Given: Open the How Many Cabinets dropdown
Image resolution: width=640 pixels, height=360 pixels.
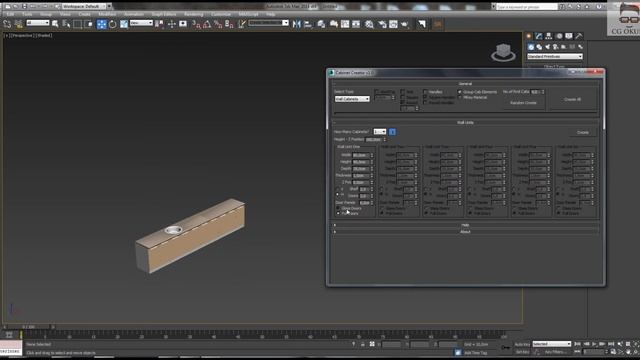Looking at the screenshot, I should pyautogui.click(x=380, y=132).
